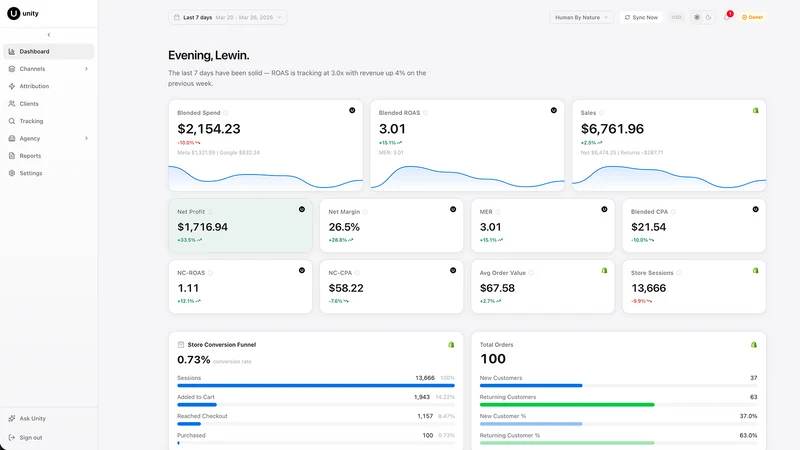The width and height of the screenshot is (800, 450).
Task: Click Shopify icon on Total Orders card
Action: pyautogui.click(x=754, y=345)
